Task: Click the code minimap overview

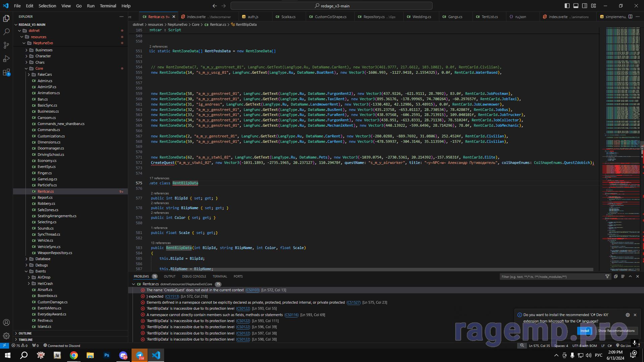Action: click(623, 101)
